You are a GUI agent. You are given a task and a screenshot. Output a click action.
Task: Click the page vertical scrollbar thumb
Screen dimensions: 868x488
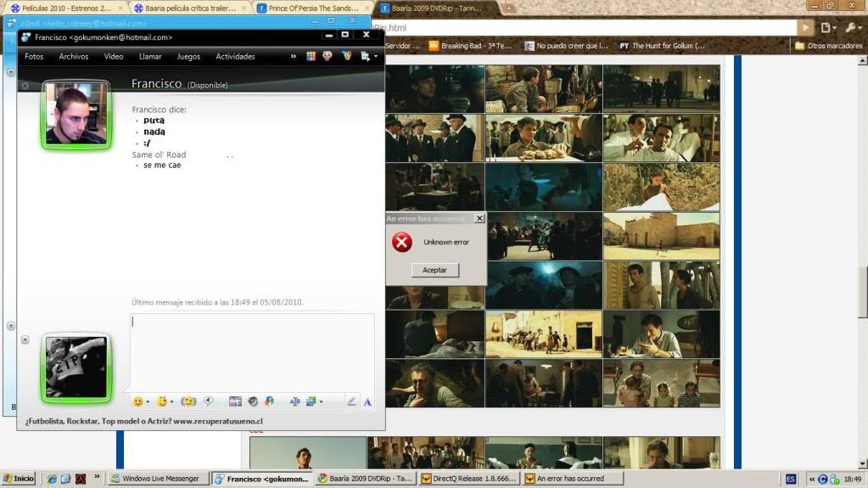tap(862, 292)
